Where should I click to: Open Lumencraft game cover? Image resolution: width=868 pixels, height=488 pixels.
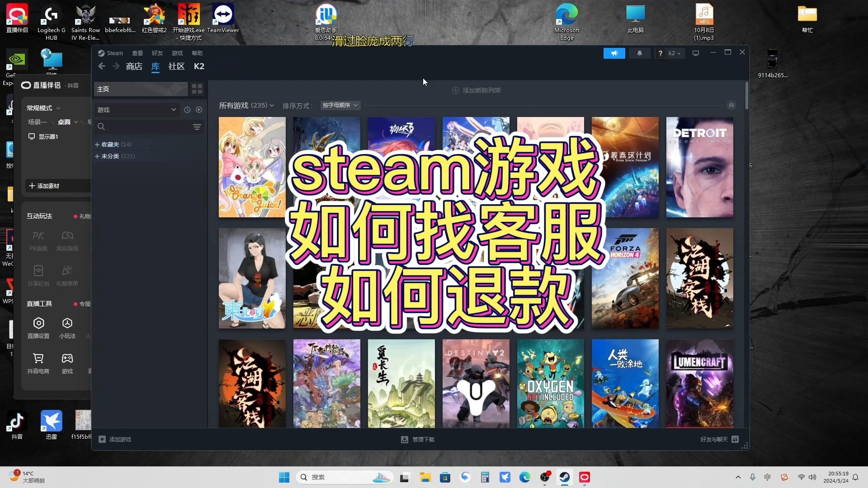click(x=700, y=384)
